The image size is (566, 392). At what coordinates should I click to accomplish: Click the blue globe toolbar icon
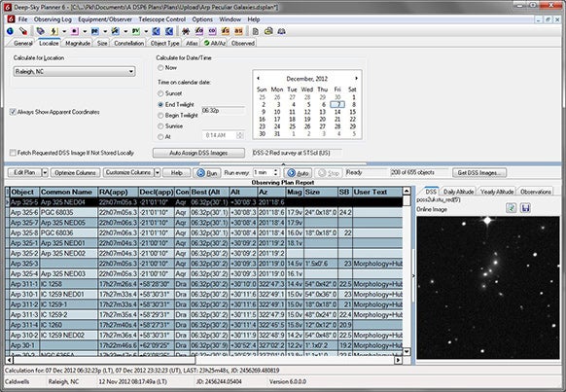coord(11,31)
